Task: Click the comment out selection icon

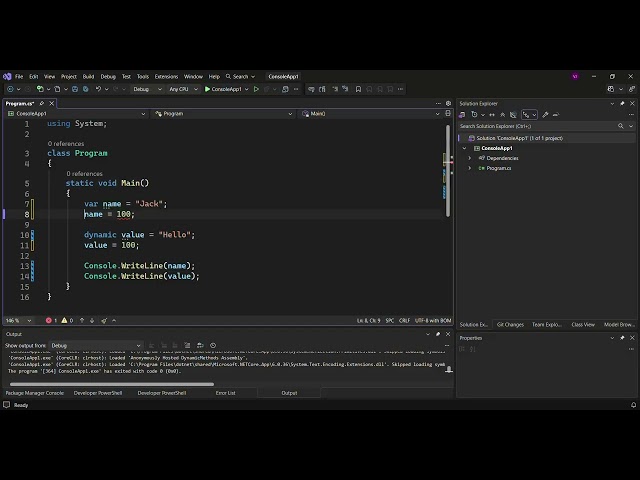Action: pos(335,89)
